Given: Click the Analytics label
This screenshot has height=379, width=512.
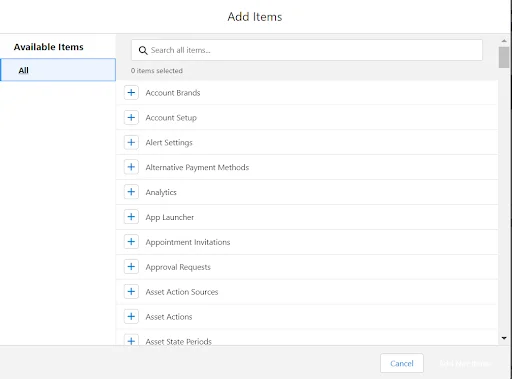Looking at the screenshot, I should (161, 192).
